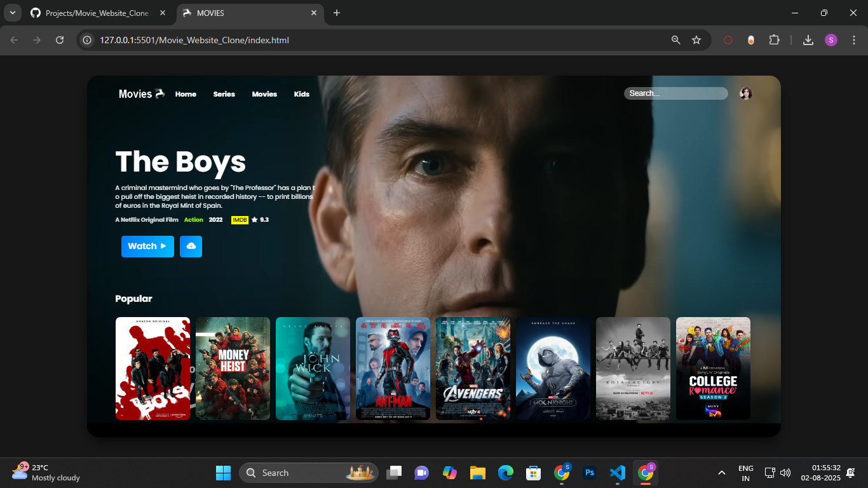
Task: Click the Home navigation link
Action: pyautogui.click(x=186, y=94)
